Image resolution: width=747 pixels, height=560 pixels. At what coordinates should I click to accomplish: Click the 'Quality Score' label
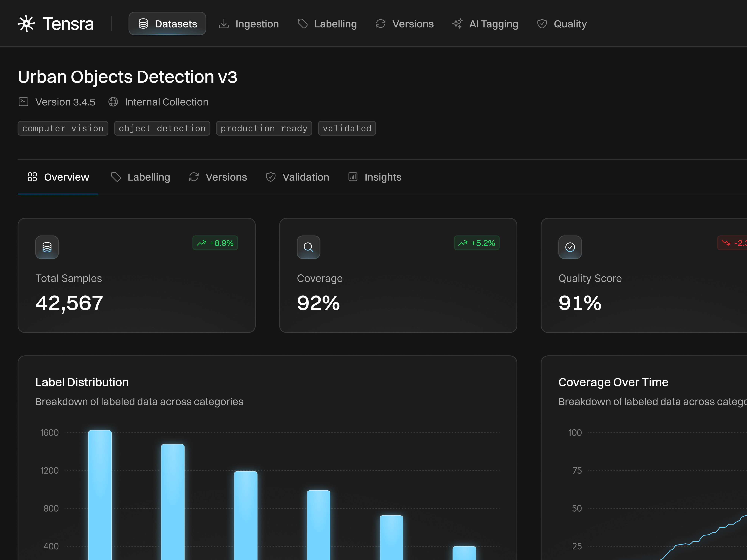point(590,279)
